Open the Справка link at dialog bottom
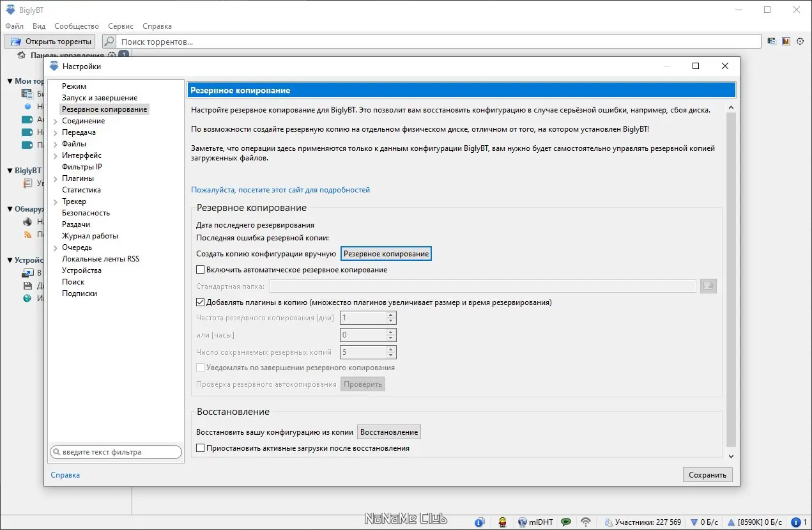The width and height of the screenshot is (812, 530). coord(65,475)
